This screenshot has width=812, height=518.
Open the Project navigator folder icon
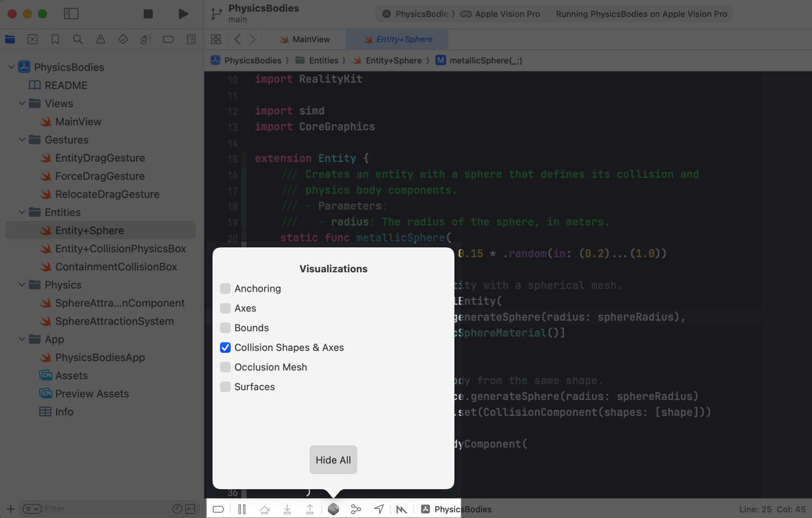[x=10, y=39]
